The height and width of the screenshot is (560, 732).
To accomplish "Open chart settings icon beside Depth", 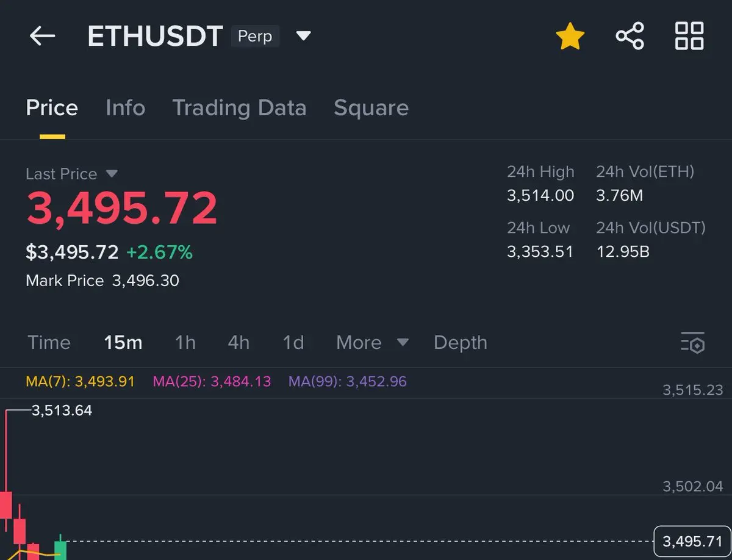I will (x=692, y=343).
